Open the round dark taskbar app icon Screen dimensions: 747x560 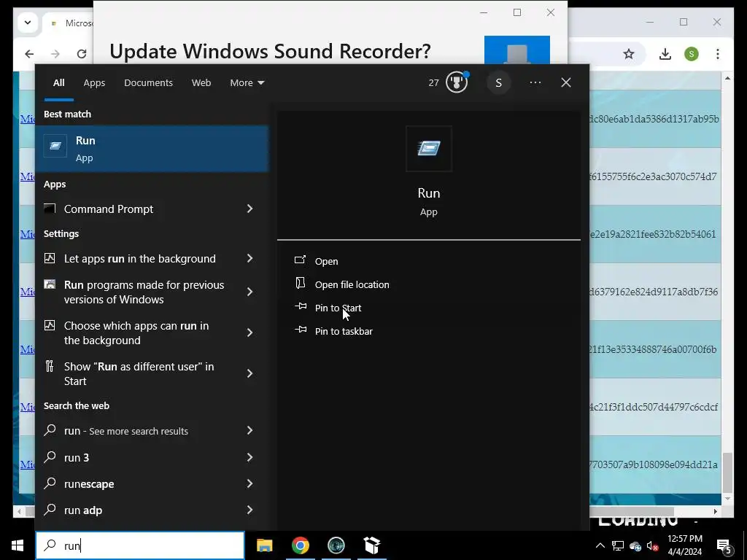click(x=336, y=545)
